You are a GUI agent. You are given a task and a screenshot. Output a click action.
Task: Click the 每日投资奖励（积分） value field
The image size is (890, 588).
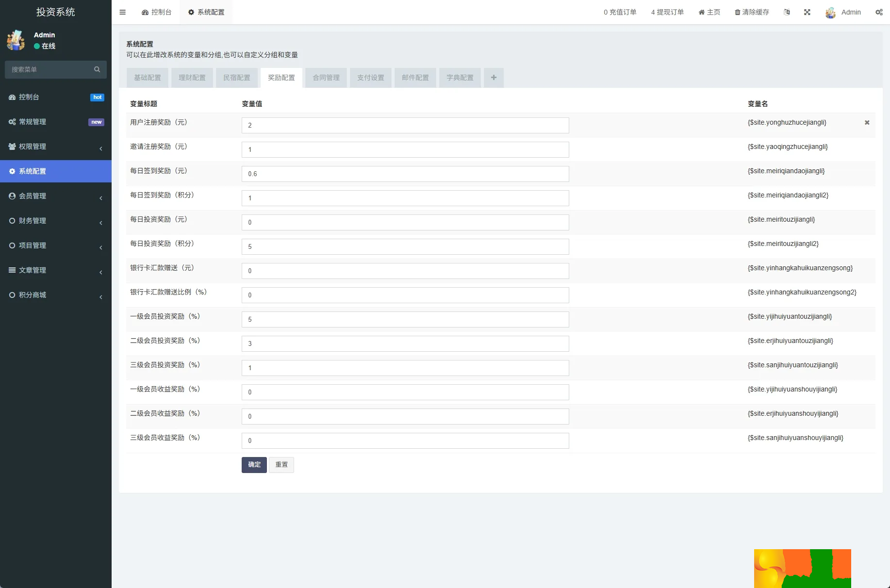[x=405, y=246]
